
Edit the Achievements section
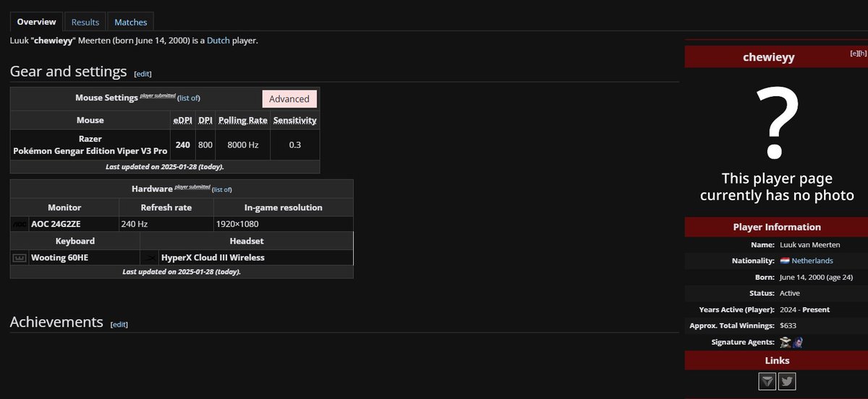(x=119, y=325)
